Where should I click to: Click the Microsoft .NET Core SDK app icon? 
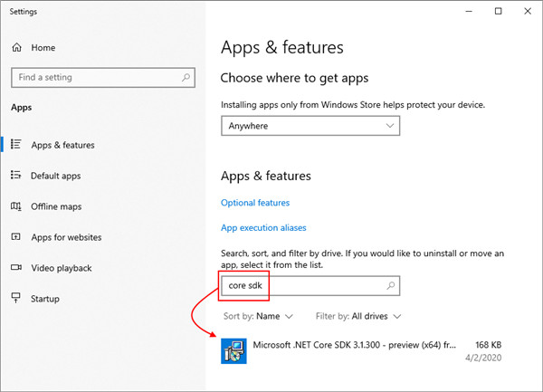233,351
